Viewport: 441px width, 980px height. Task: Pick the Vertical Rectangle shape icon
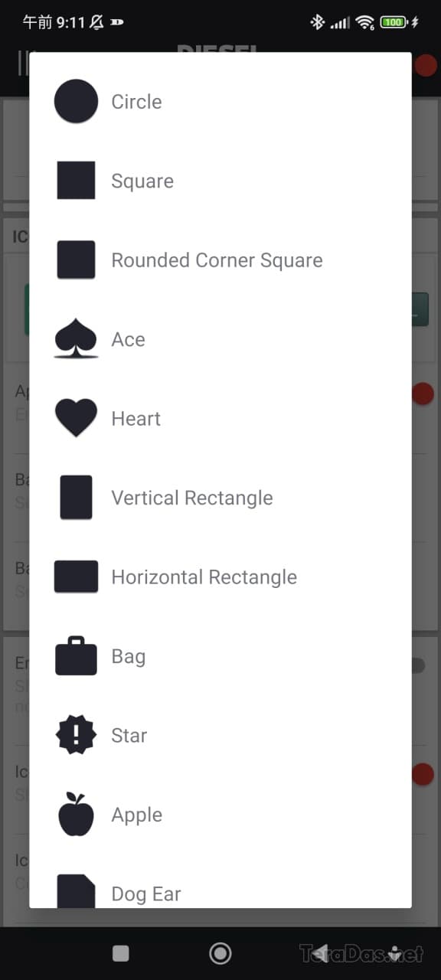tap(76, 498)
